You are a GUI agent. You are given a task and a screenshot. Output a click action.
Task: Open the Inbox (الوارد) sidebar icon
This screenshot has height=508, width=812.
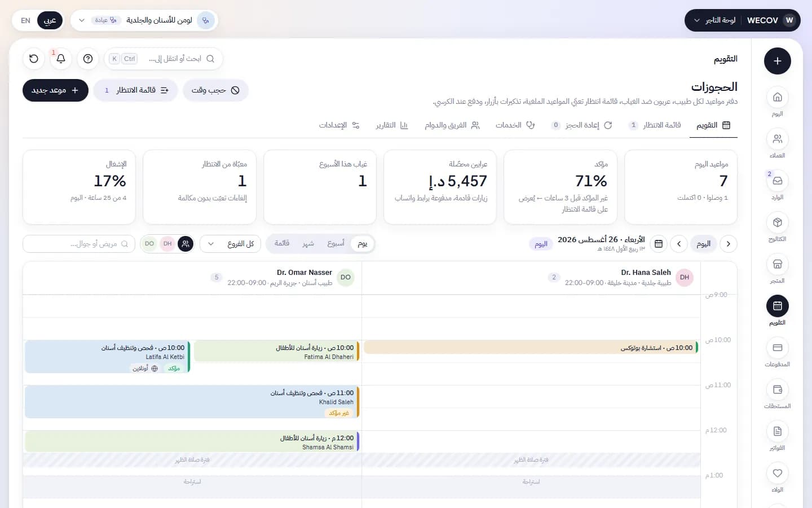coord(777,181)
